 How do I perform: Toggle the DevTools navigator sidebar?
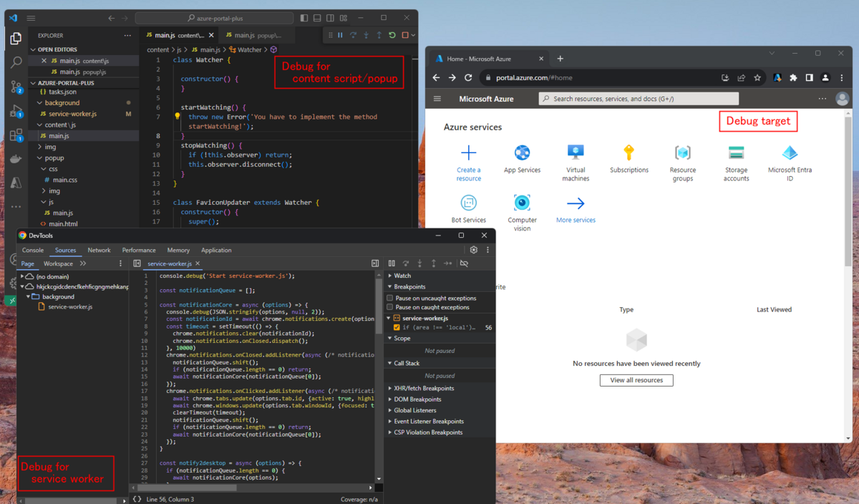click(137, 263)
